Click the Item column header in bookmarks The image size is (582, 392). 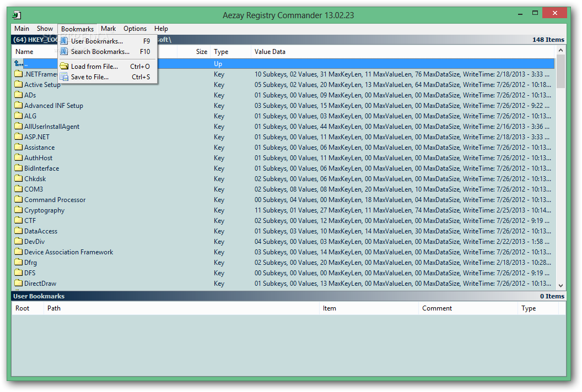369,308
